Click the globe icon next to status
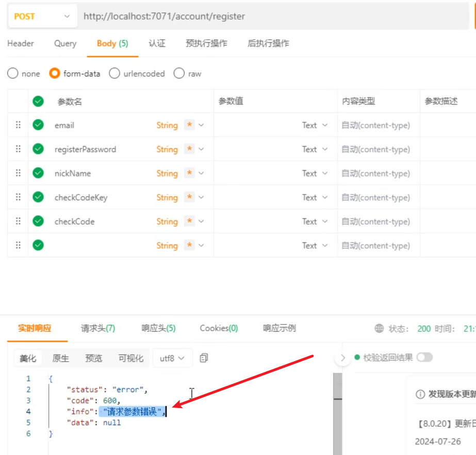Image resolution: width=476 pixels, height=455 pixels. (379, 329)
